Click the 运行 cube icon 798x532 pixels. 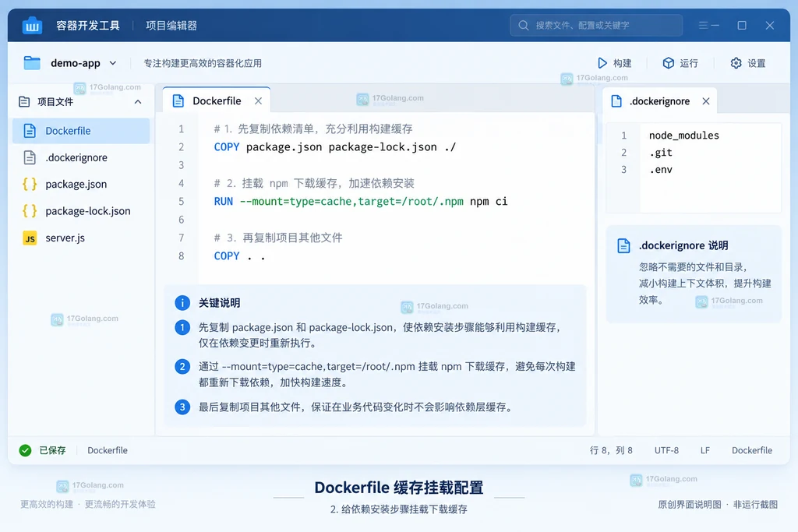[x=668, y=63]
